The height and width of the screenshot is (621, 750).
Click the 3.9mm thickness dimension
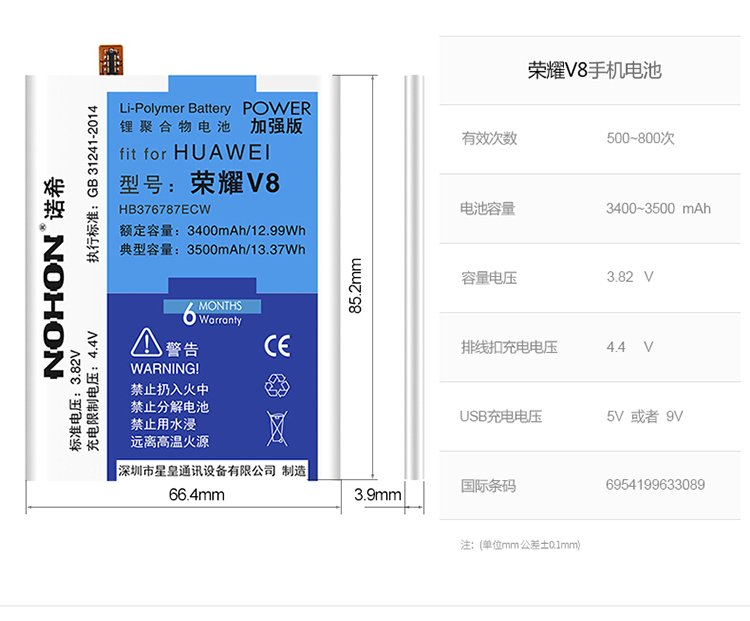[377, 494]
